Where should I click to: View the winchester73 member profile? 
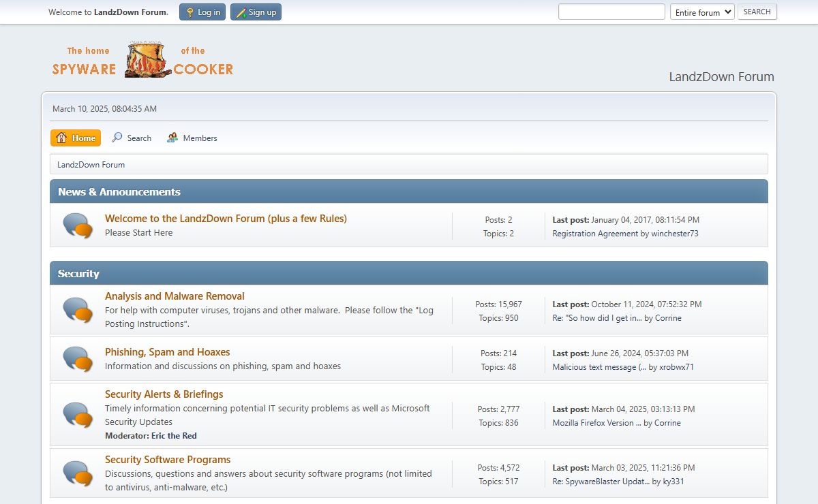[675, 234]
